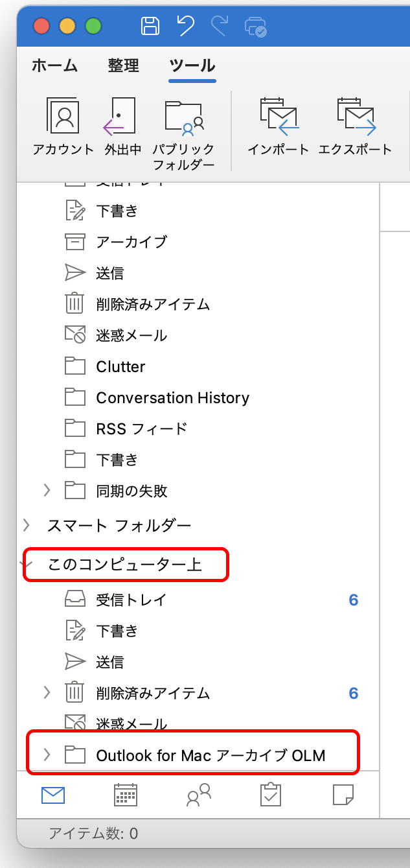Viewport: 410px width, 868px height.
Task: Collapse the このコンピューター上 section
Action: tap(26, 565)
